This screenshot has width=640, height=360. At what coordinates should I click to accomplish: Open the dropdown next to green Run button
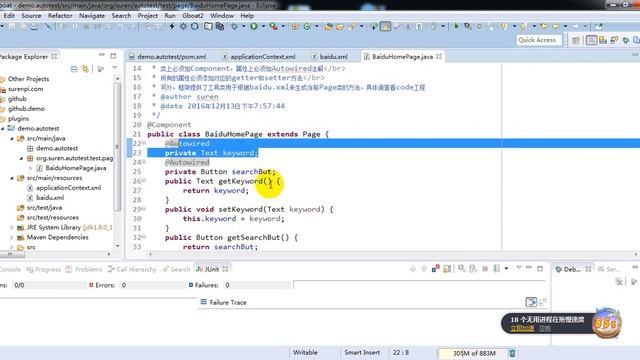click(x=263, y=27)
